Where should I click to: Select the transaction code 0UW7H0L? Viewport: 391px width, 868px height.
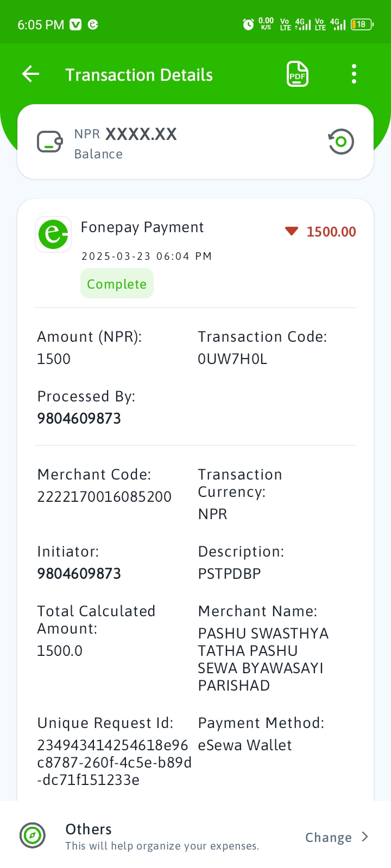tap(232, 359)
